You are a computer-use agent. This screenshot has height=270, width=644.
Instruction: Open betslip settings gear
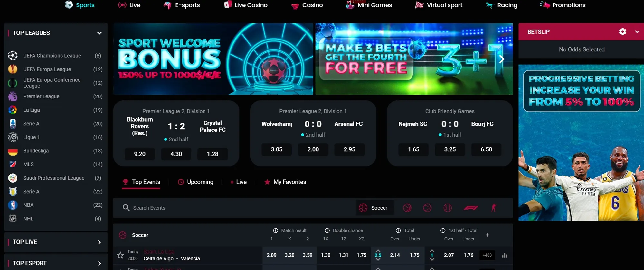(622, 32)
